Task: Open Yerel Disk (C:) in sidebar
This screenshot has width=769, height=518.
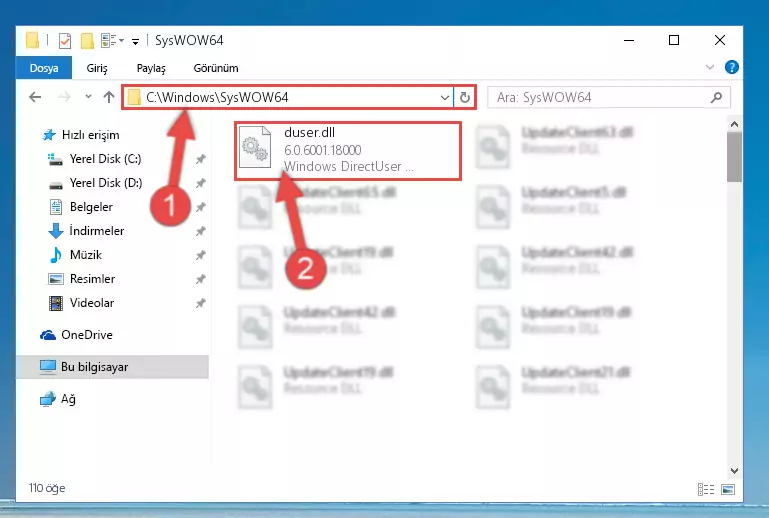Action: [x=105, y=159]
